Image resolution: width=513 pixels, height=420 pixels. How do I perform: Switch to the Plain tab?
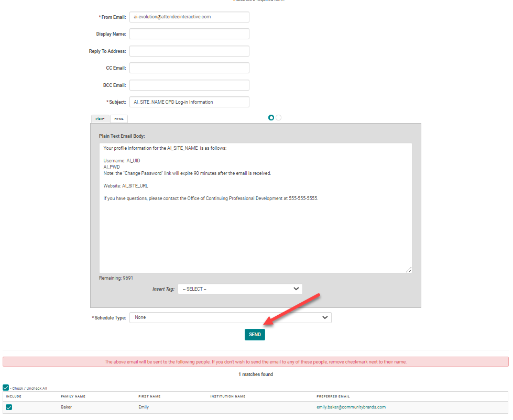100,119
